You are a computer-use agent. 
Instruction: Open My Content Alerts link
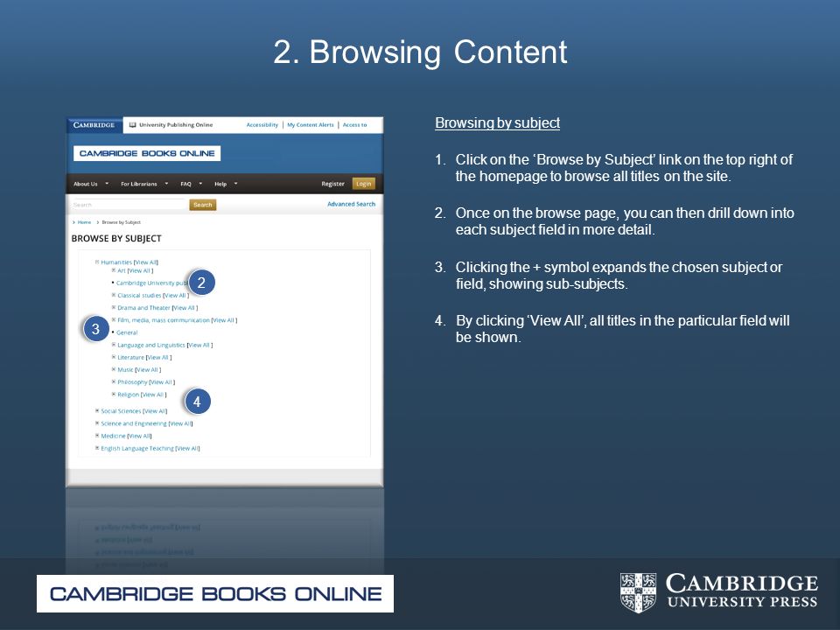tap(311, 125)
